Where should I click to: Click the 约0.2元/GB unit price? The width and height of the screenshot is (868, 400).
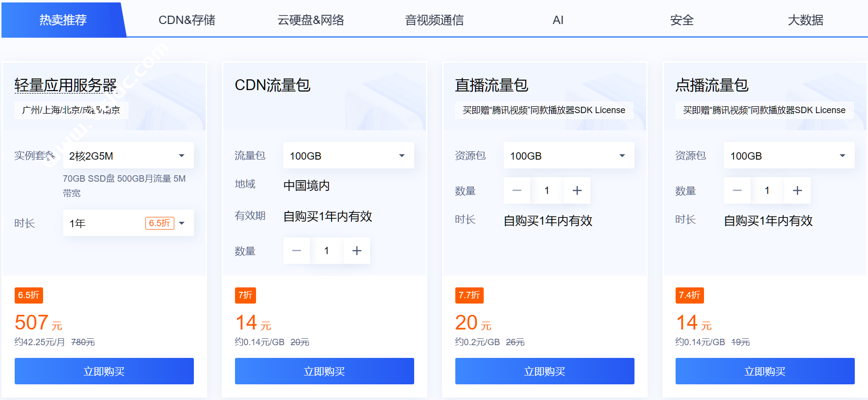click(x=477, y=342)
